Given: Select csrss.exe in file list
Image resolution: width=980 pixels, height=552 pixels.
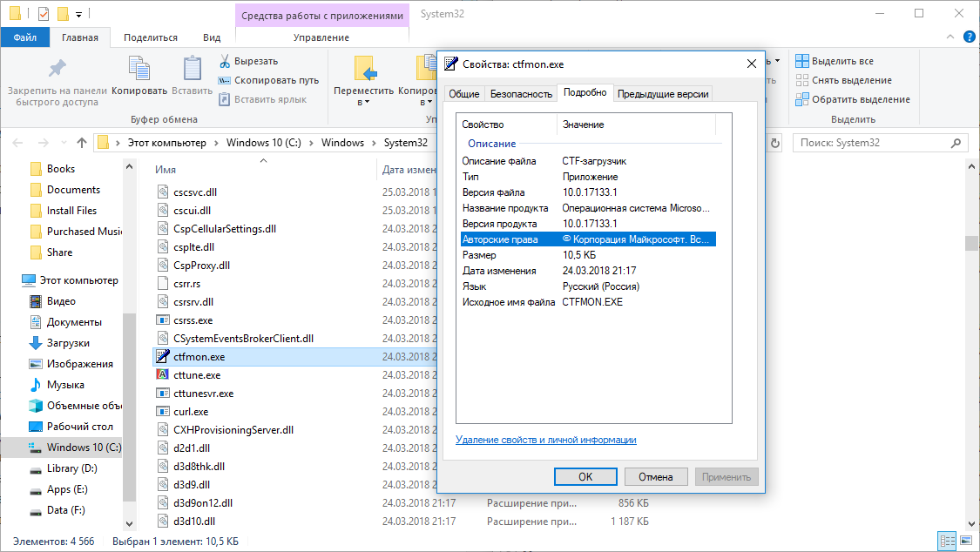Looking at the screenshot, I should coord(193,320).
